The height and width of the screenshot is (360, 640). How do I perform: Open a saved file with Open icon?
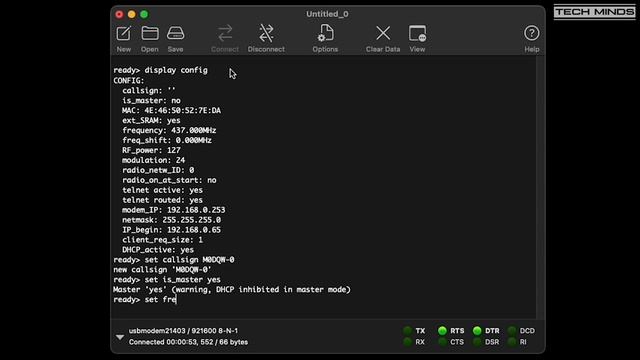[x=150, y=33]
